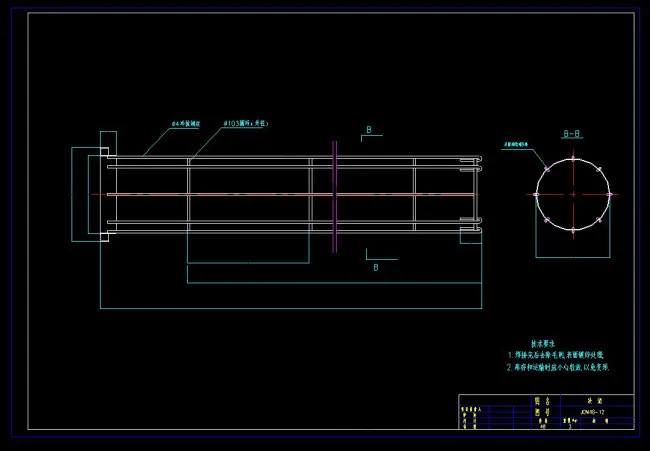Viewport: 650px width, 451px height.
Task: Click the ø4 wire annotation label at top left
Action: click(x=187, y=125)
